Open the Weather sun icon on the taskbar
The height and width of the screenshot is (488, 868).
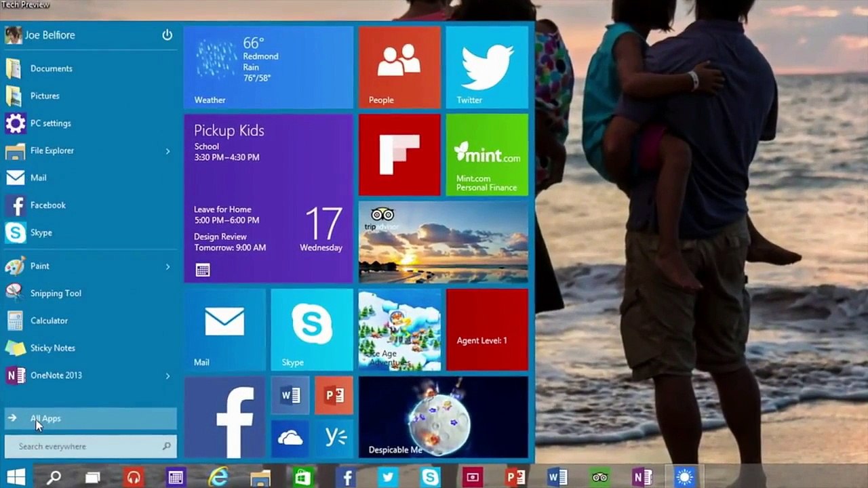[685, 477]
